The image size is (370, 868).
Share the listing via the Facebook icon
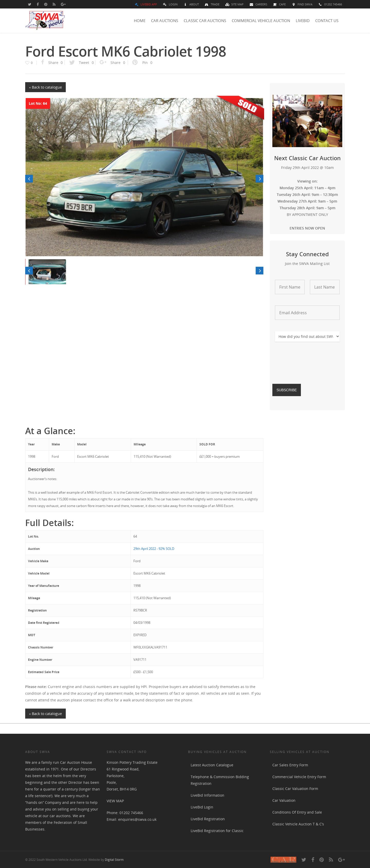click(x=42, y=62)
